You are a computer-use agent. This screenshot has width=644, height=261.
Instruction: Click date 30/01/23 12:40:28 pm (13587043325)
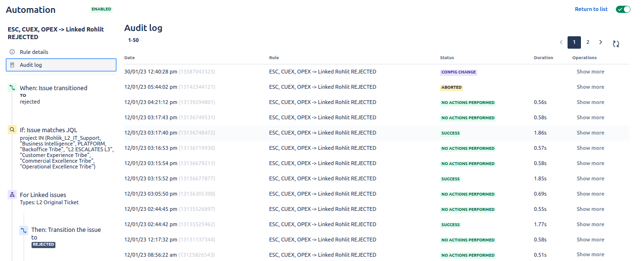170,72
